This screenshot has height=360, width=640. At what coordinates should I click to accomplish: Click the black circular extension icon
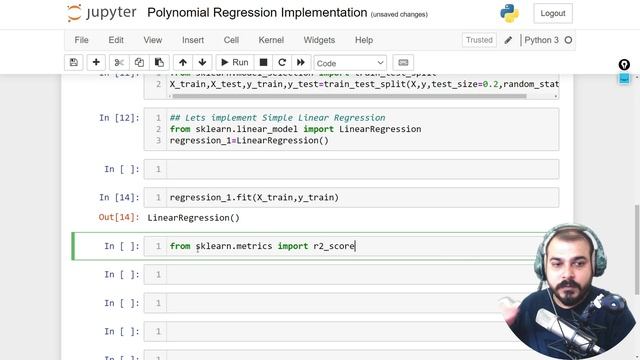point(624,64)
